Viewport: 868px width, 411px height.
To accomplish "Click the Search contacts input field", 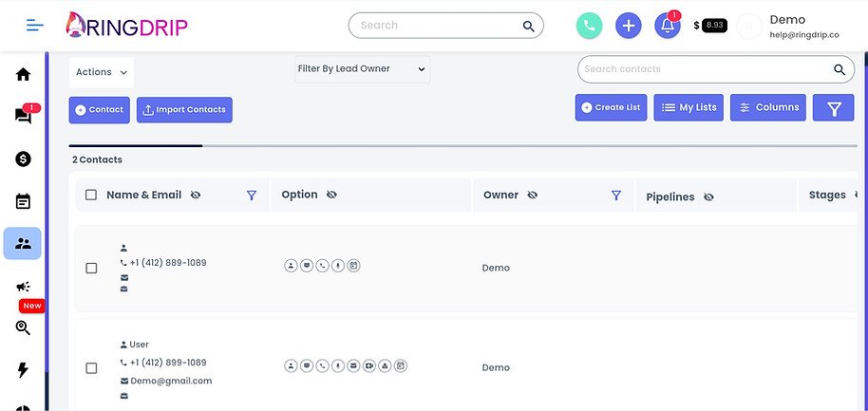I will (x=708, y=69).
